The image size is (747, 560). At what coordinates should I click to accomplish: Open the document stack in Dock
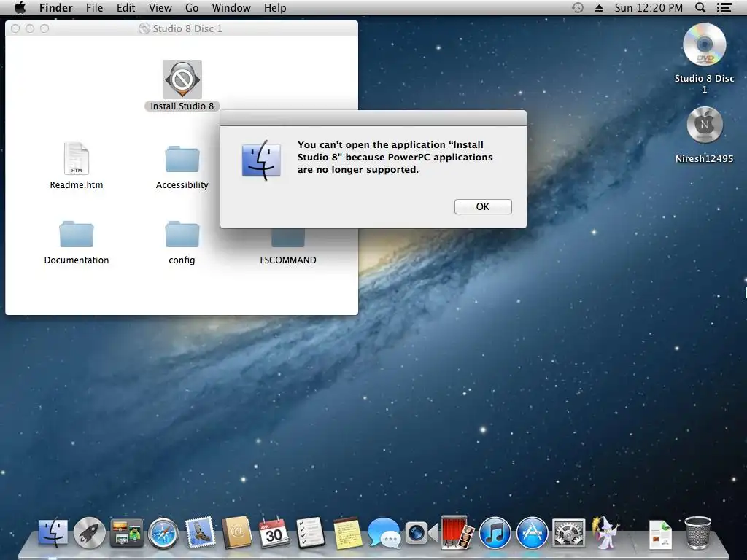tap(660, 534)
